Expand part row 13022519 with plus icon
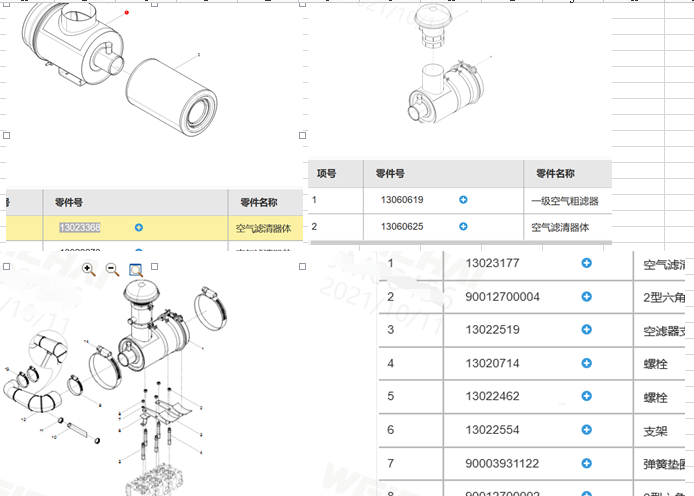 pos(587,330)
